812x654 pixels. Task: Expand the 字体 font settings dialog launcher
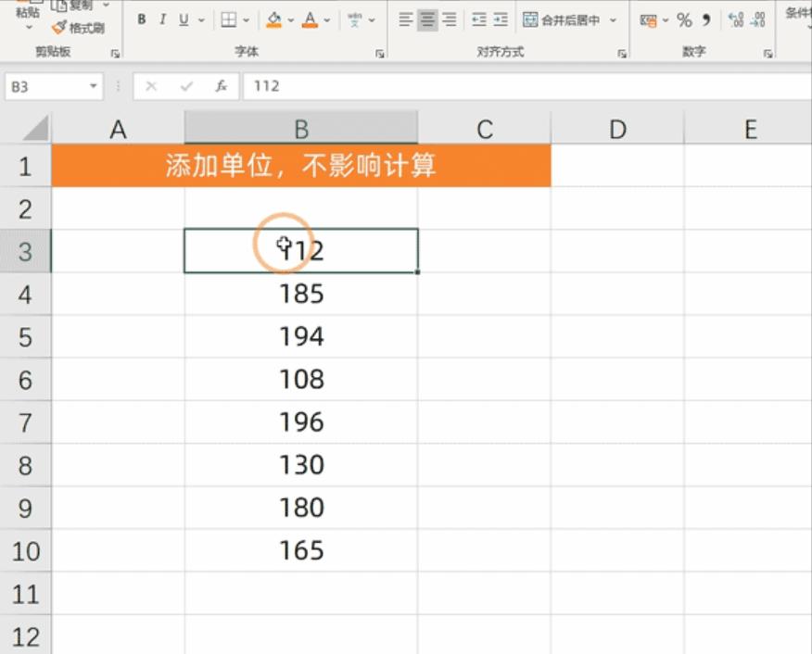pyautogui.click(x=379, y=54)
